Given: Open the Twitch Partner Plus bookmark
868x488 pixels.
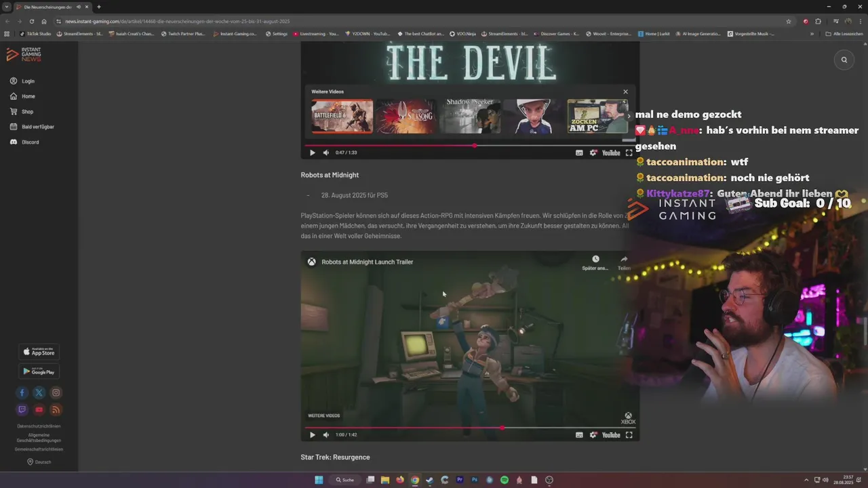Looking at the screenshot, I should tap(183, 33).
